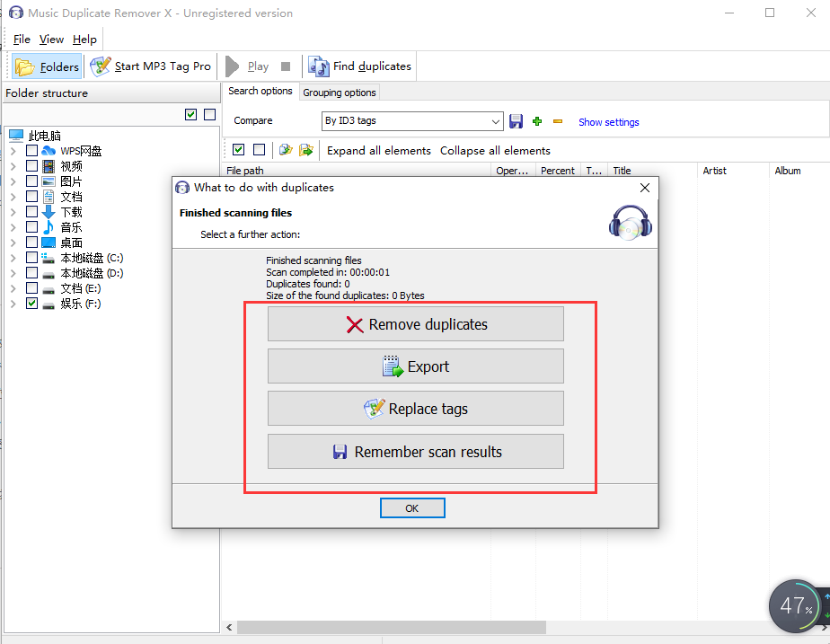
Task: Open the View menu
Action: (x=51, y=40)
